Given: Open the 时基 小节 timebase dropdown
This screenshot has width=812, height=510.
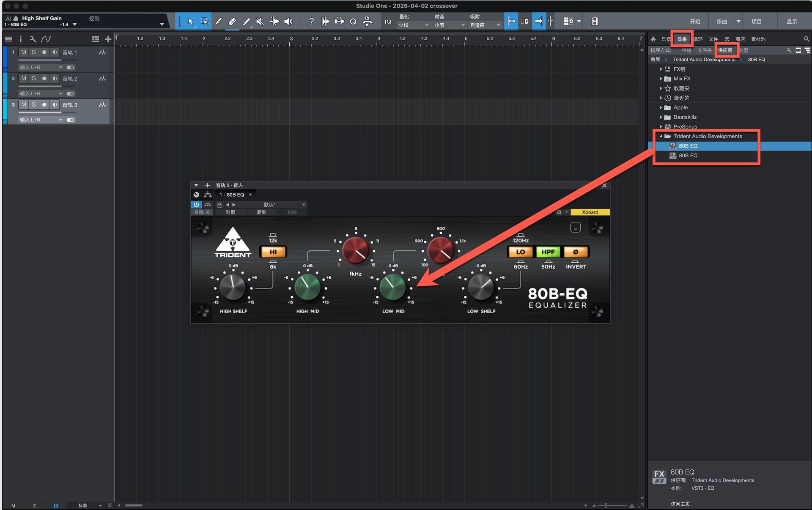Looking at the screenshot, I should pyautogui.click(x=450, y=25).
